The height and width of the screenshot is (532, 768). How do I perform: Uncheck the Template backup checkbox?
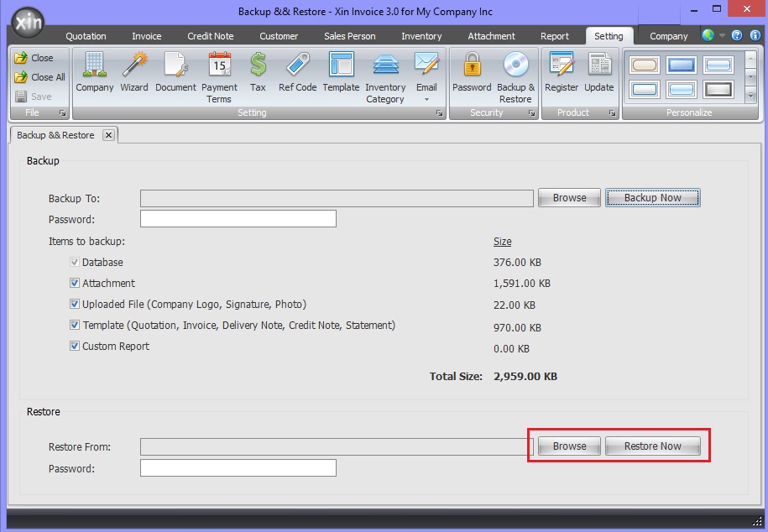pos(75,325)
